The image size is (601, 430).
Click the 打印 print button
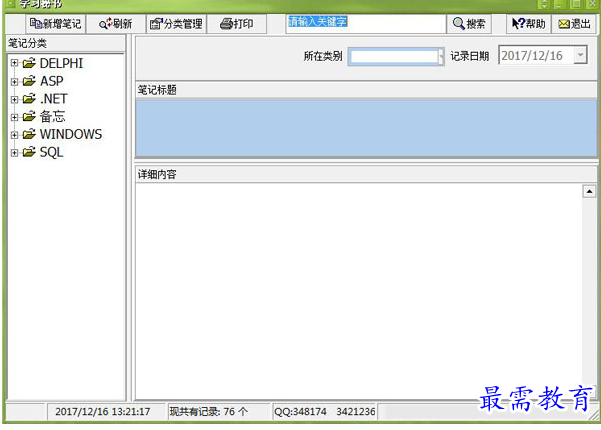point(236,24)
